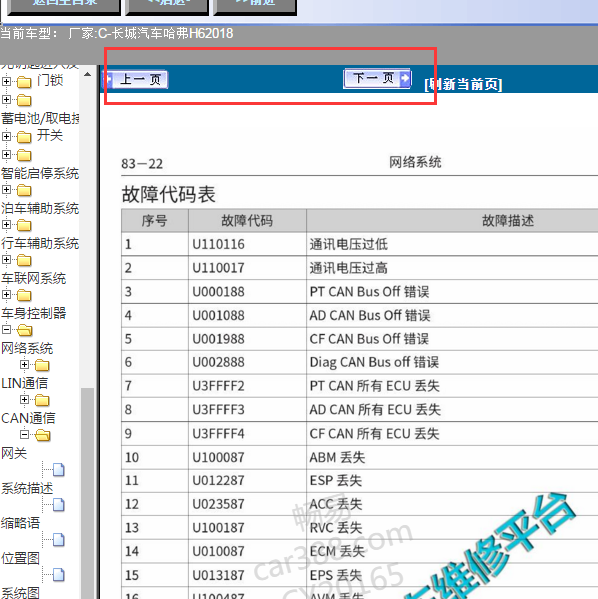Viewport: 598px width, 599px height.
Task: Expand the 智能启停系统 tree node
Action: point(6,154)
